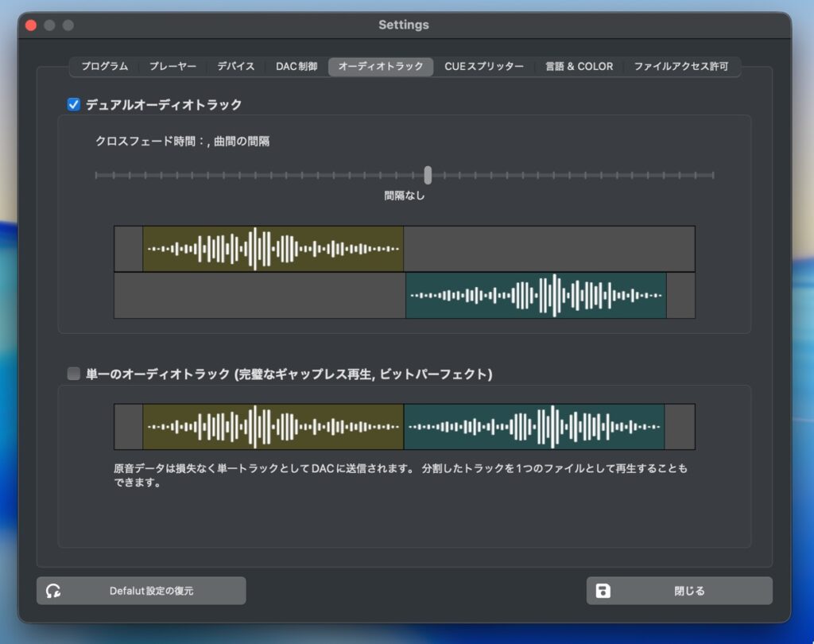Close the Settings window with red button

coord(31,25)
